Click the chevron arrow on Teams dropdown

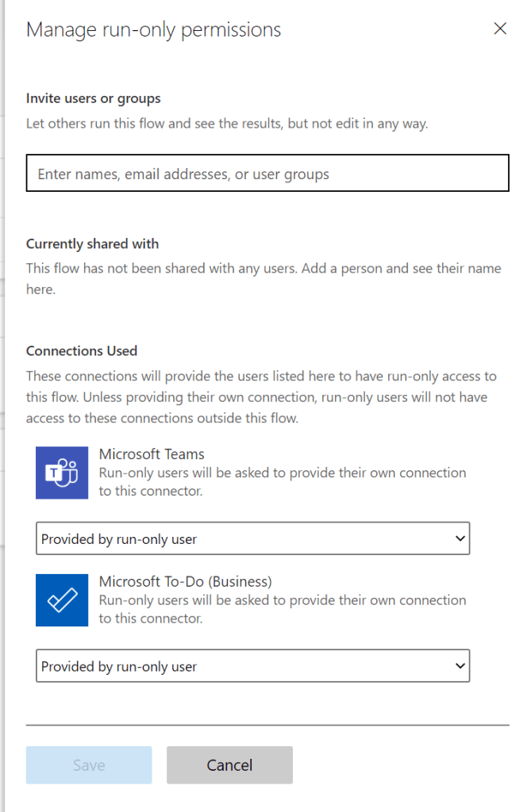point(460,538)
